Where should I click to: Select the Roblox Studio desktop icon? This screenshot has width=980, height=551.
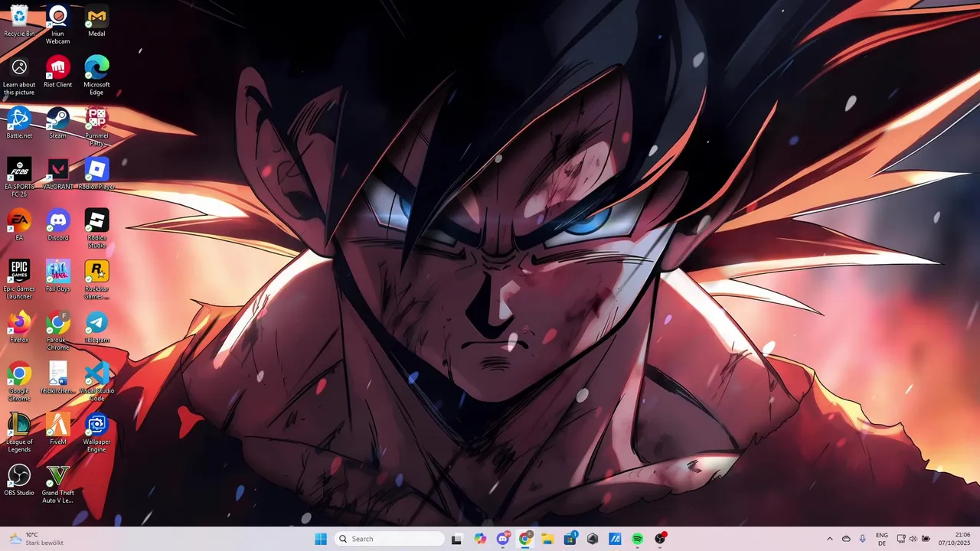[x=96, y=229]
